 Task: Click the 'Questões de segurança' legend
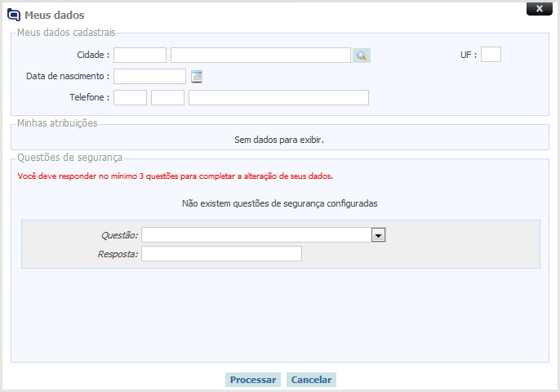(69, 158)
